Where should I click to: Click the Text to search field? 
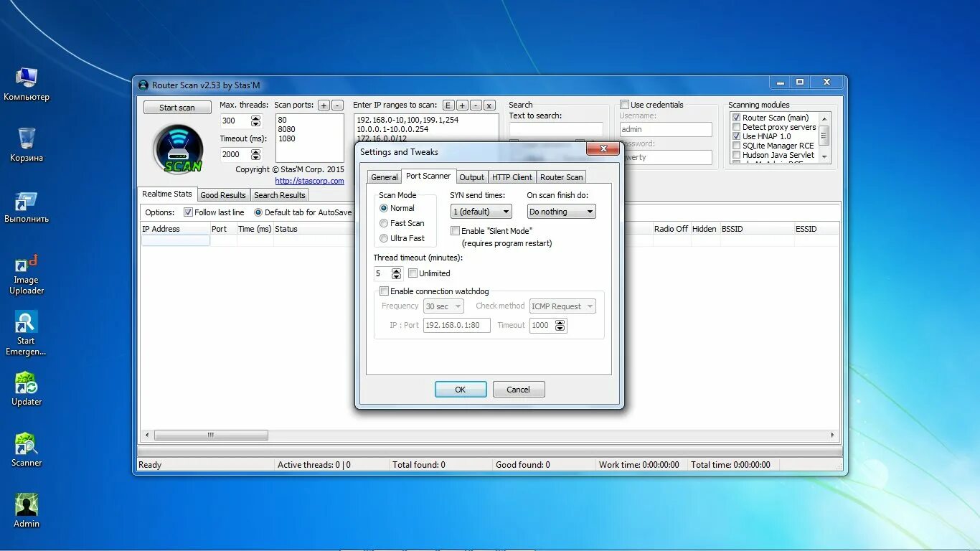(x=556, y=130)
